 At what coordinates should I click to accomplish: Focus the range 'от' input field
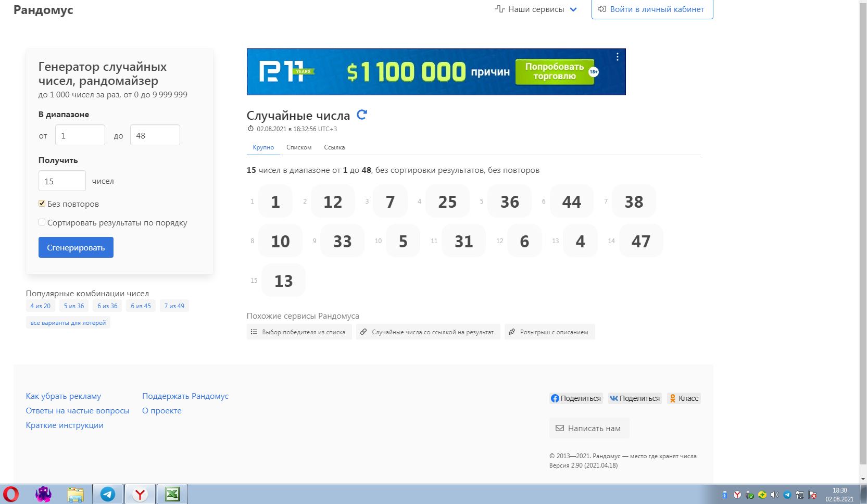click(x=80, y=135)
